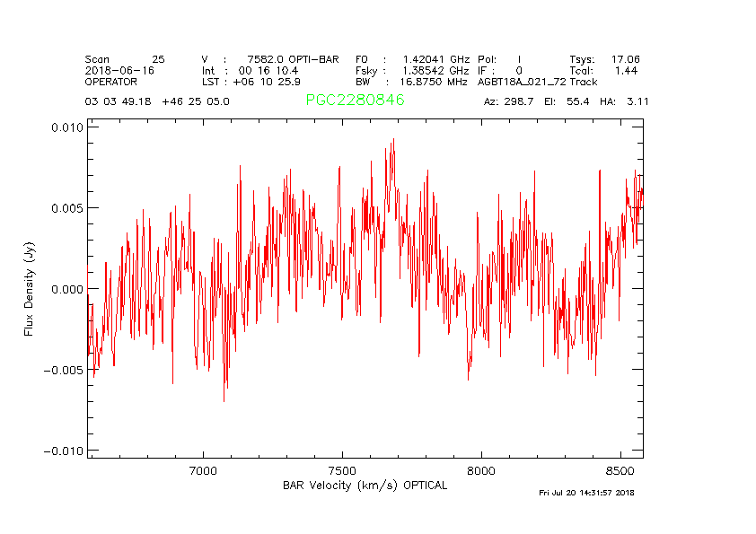Click the OPERATOR text in header

pyautogui.click(x=111, y=82)
